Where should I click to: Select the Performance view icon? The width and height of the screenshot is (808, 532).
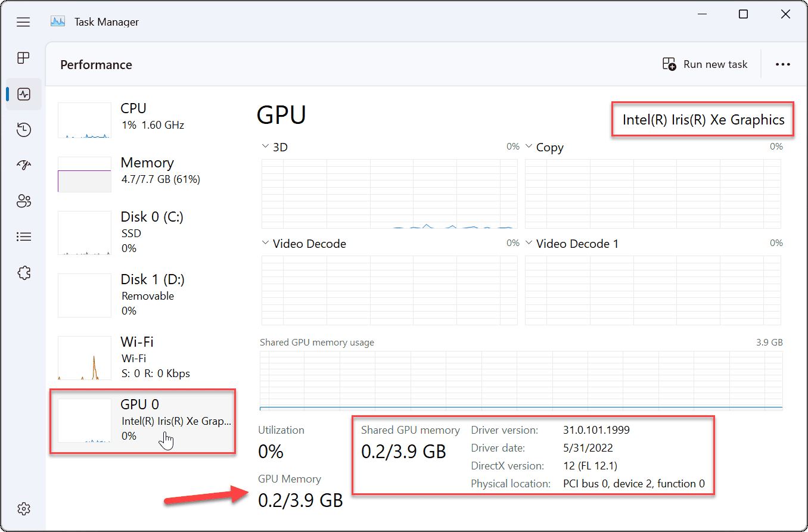click(23, 94)
